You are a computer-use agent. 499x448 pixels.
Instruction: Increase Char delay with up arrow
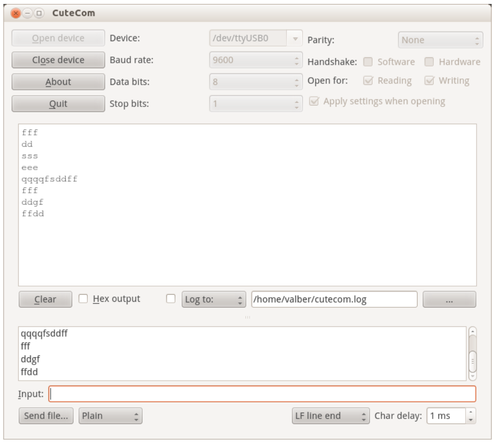(x=471, y=412)
